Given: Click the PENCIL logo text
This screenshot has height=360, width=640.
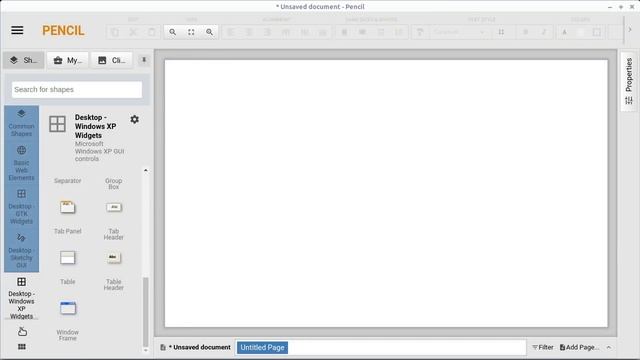Looking at the screenshot, I should pyautogui.click(x=63, y=31).
